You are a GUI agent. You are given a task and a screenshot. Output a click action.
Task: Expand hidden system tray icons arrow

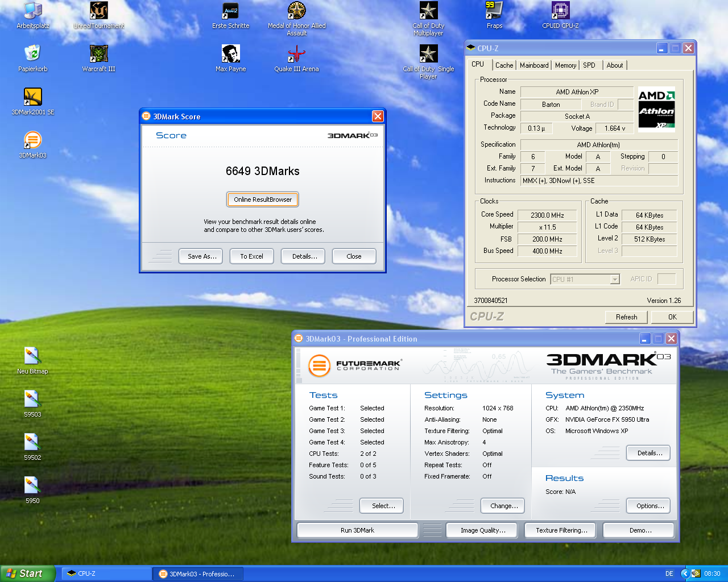click(685, 573)
